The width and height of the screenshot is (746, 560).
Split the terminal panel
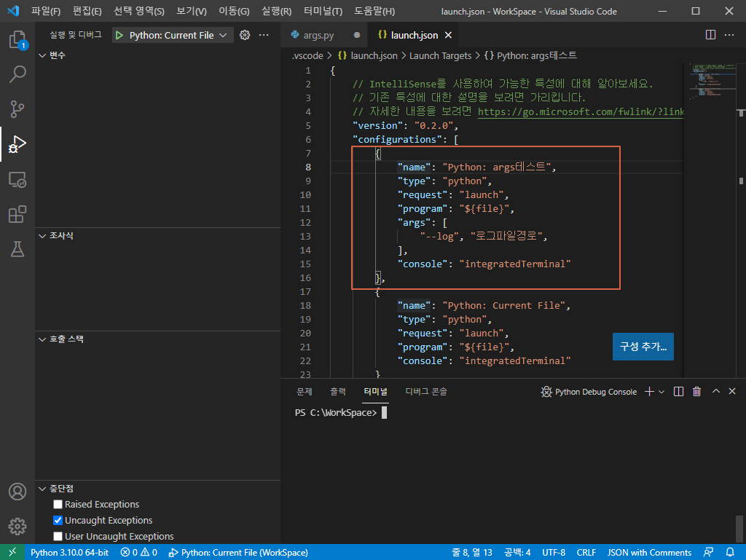tap(678, 391)
